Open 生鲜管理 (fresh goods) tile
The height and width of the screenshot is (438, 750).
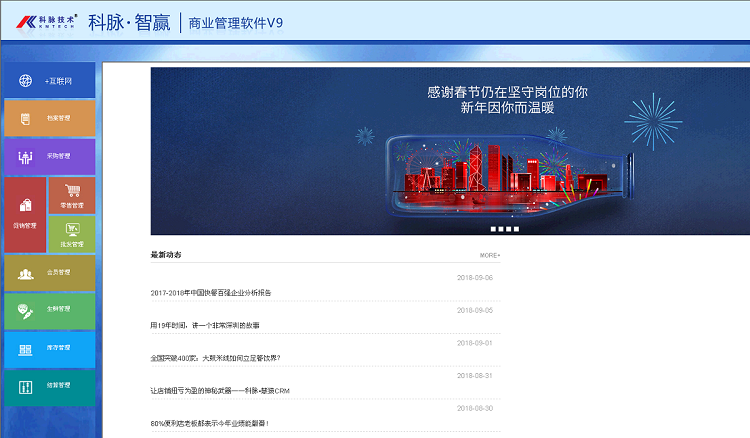50,311
